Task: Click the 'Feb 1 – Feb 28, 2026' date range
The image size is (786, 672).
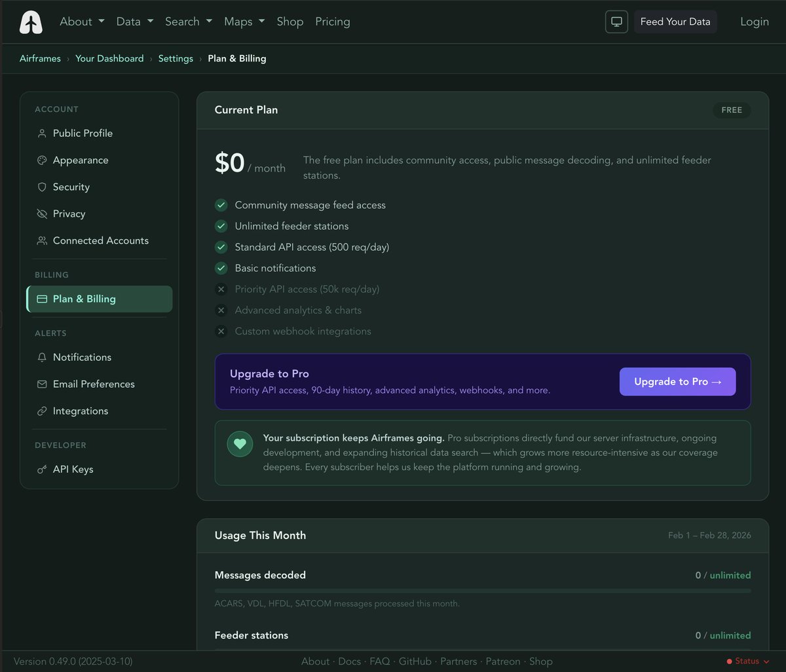Action: (709, 536)
